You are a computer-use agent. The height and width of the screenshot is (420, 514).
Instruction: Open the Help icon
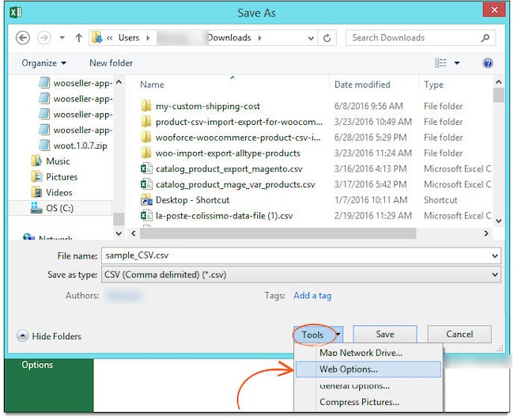(x=487, y=62)
